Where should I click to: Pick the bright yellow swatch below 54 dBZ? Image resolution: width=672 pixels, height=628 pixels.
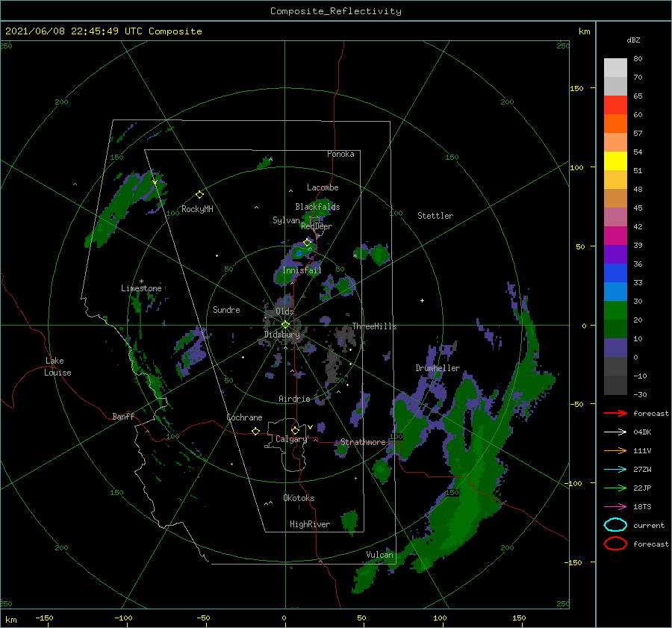click(x=615, y=161)
